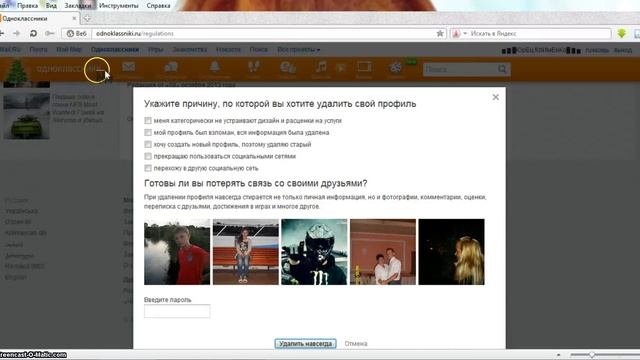Click the bold Одноклассники link in Mail.Ru bar
This screenshot has height=360, width=640.
pos(115,49)
